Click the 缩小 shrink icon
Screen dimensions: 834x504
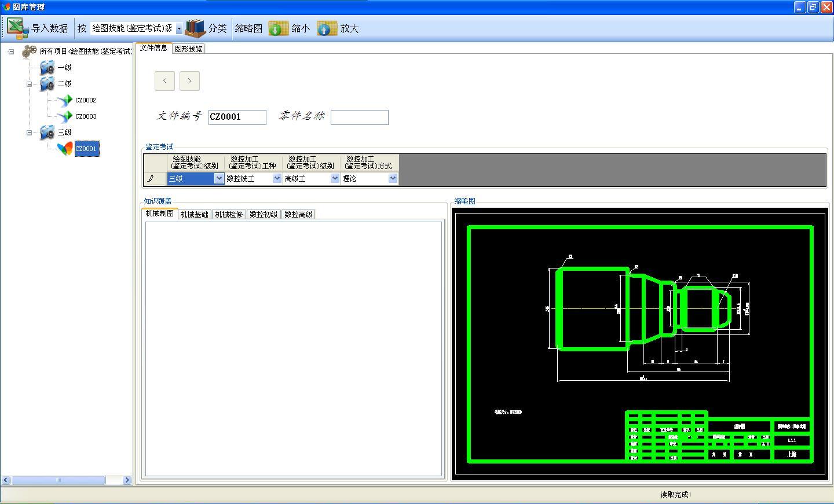278,28
